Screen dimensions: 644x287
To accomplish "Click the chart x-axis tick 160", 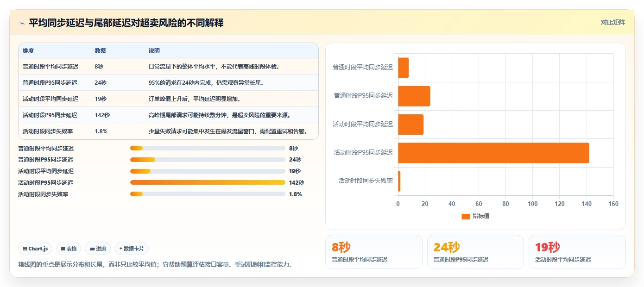I will point(613,204).
